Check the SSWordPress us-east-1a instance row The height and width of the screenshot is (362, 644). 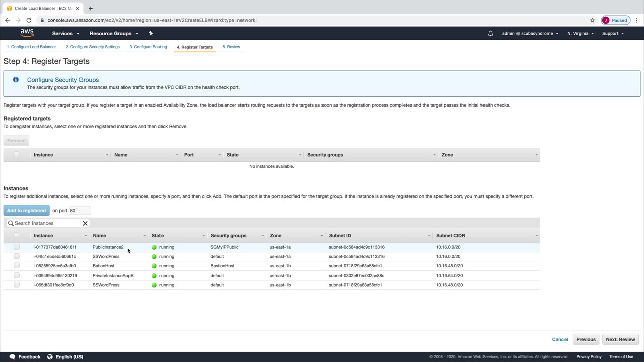click(x=17, y=256)
